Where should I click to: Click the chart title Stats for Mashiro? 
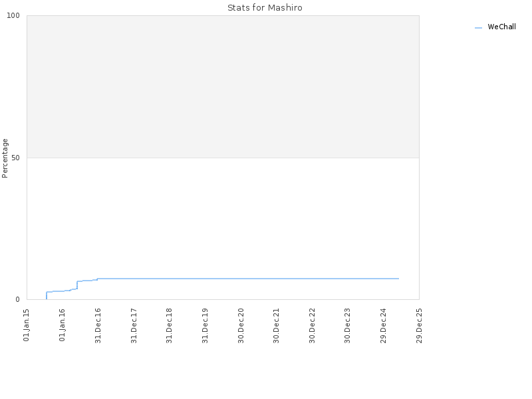coord(265,7)
